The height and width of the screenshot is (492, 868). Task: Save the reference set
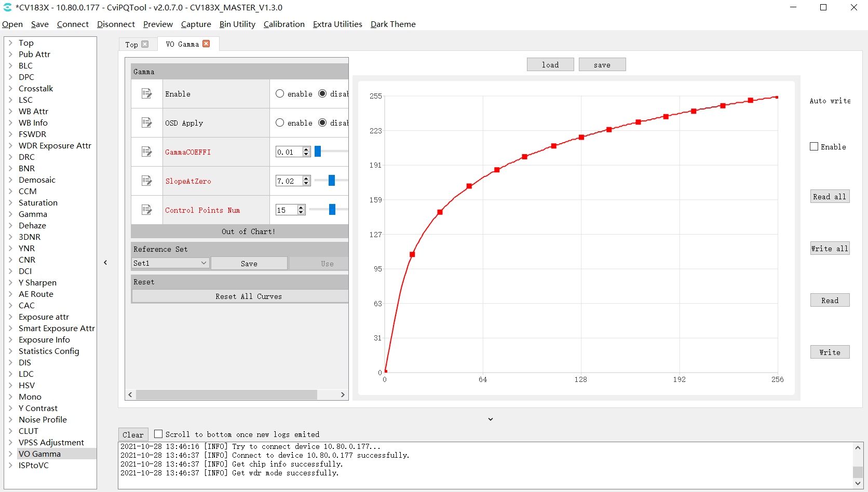[249, 263]
